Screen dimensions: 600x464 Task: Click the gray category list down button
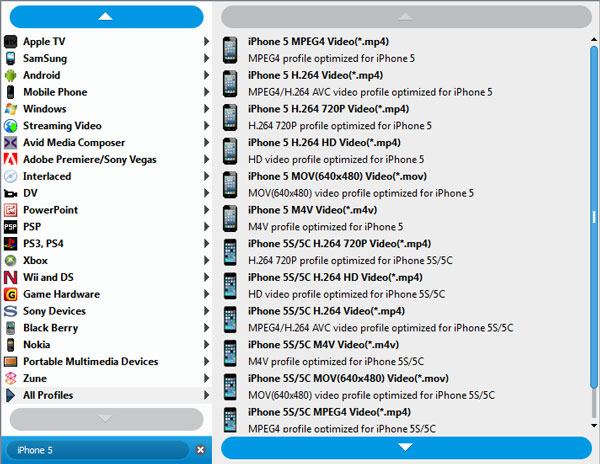pos(106,419)
